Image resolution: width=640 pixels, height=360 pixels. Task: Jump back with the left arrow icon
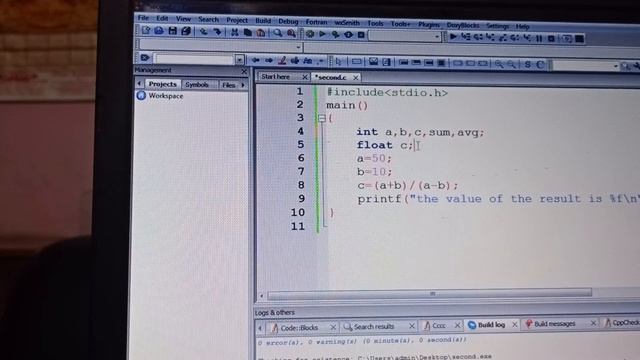(256, 60)
